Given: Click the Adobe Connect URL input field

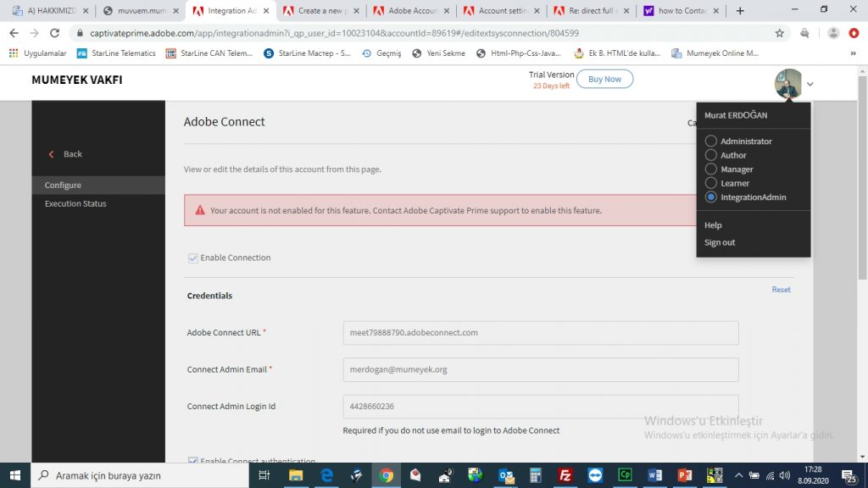Looking at the screenshot, I should pyautogui.click(x=539, y=333).
